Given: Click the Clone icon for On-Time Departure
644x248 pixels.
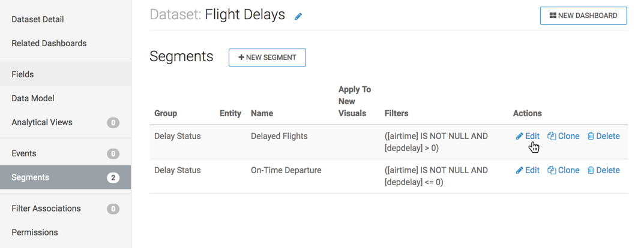Looking at the screenshot, I should pyautogui.click(x=552, y=170).
